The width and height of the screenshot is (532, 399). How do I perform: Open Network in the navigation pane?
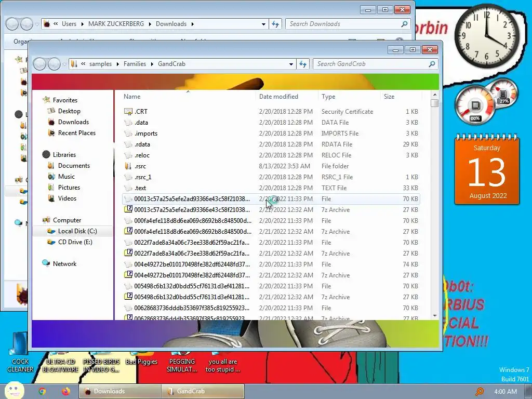[64, 263]
